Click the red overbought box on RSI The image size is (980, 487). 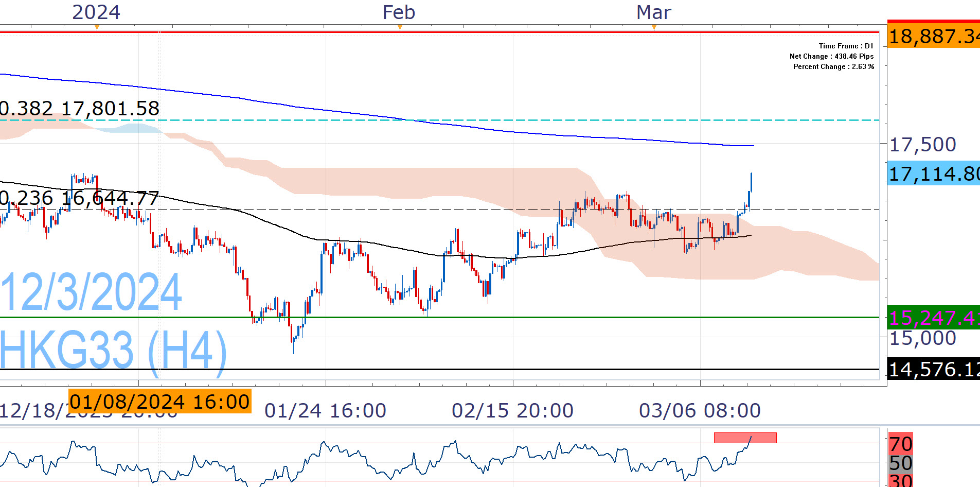click(745, 438)
